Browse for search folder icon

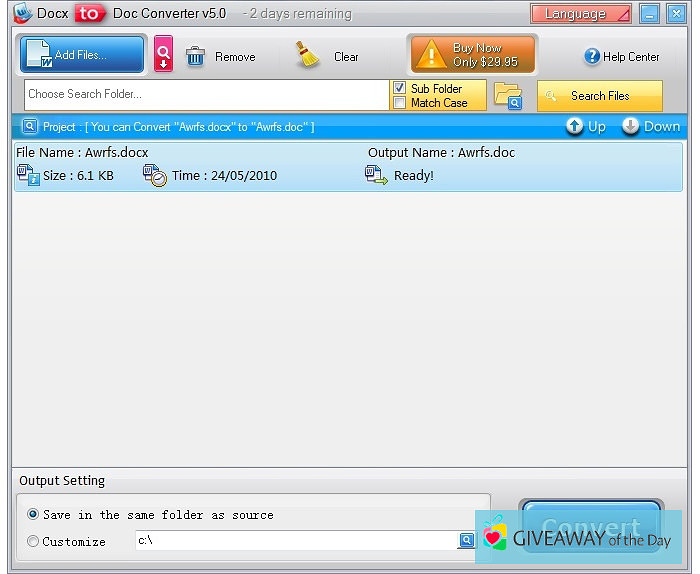click(509, 96)
